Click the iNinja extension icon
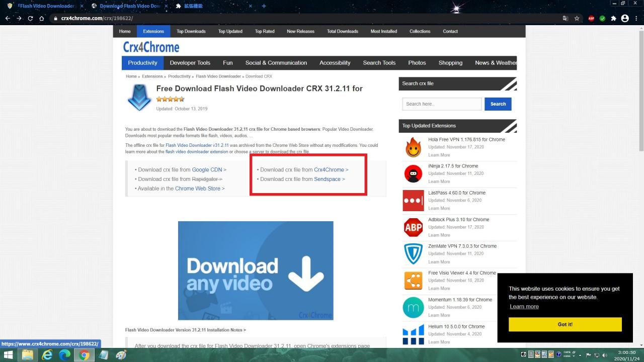 [x=414, y=174]
